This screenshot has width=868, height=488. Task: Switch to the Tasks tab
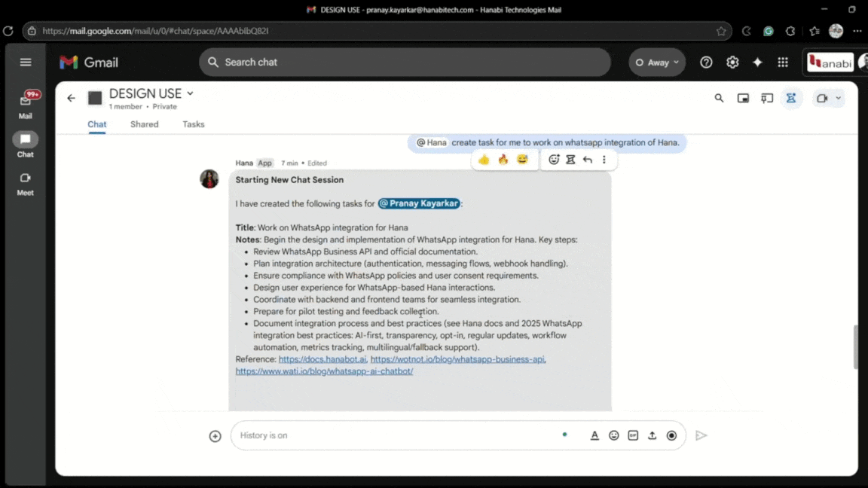coord(193,124)
